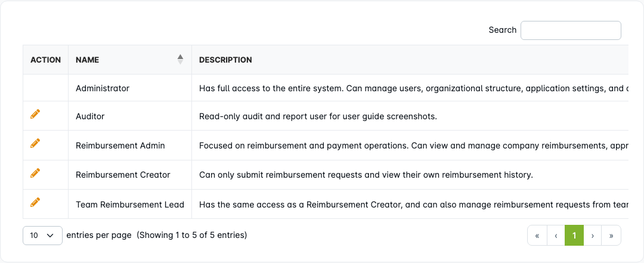Click into the Search input field
644x263 pixels.
571,30
